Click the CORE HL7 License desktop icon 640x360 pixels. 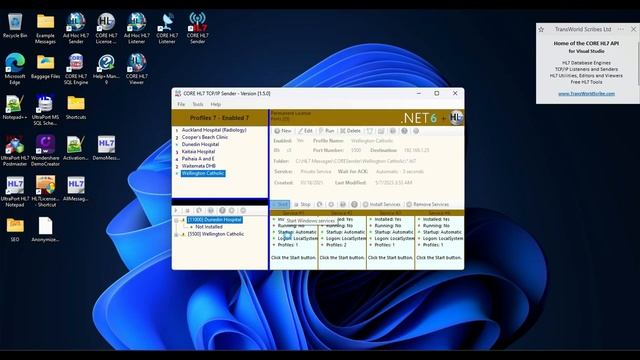106,28
